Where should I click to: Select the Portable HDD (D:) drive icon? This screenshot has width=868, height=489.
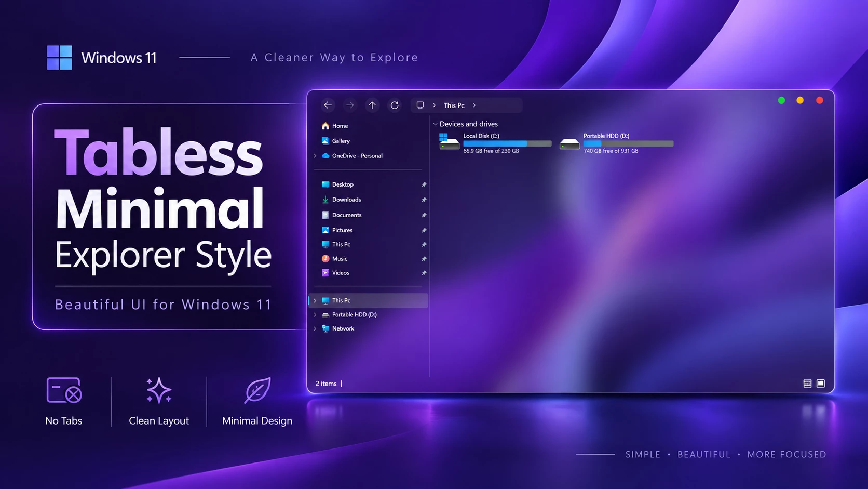point(569,143)
